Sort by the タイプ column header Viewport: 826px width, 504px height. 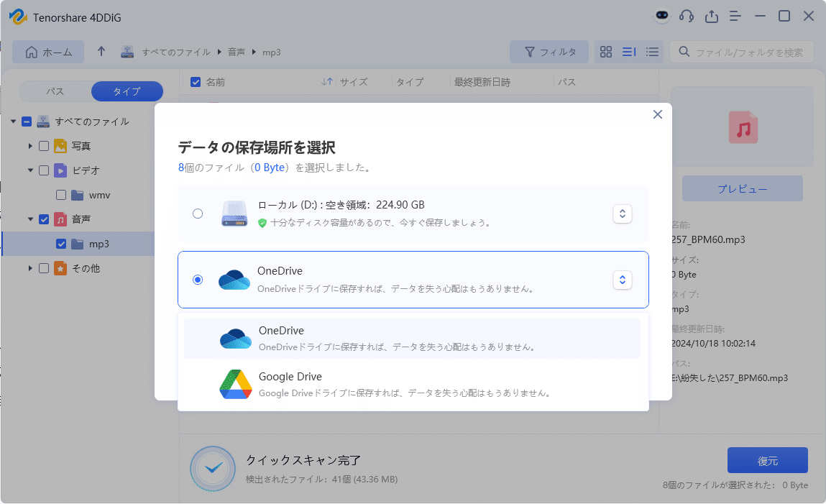tap(410, 82)
